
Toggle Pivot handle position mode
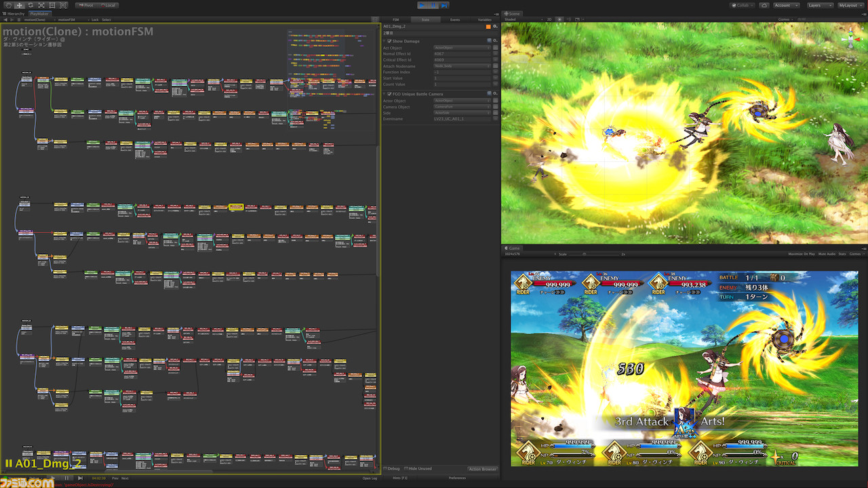pyautogui.click(x=86, y=5)
